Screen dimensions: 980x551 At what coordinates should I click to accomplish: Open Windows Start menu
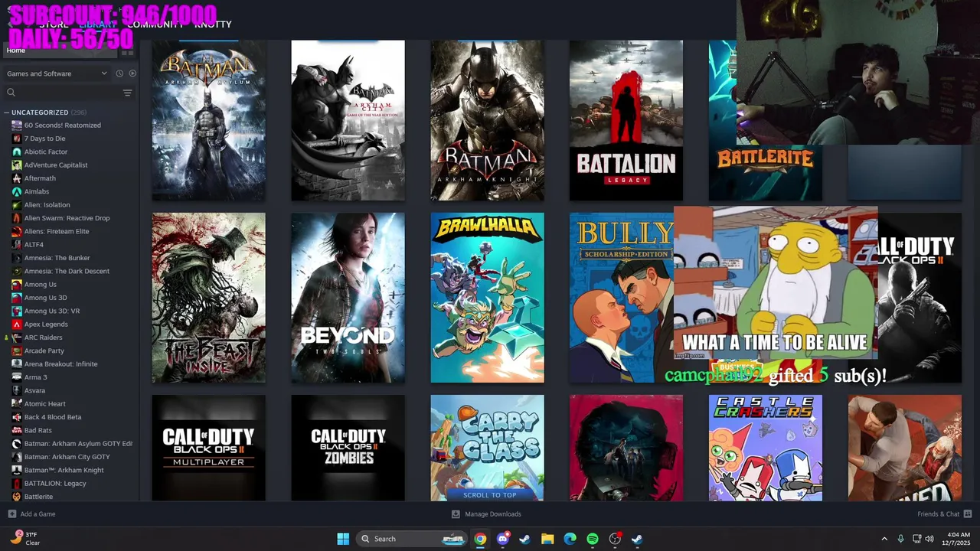(x=343, y=539)
